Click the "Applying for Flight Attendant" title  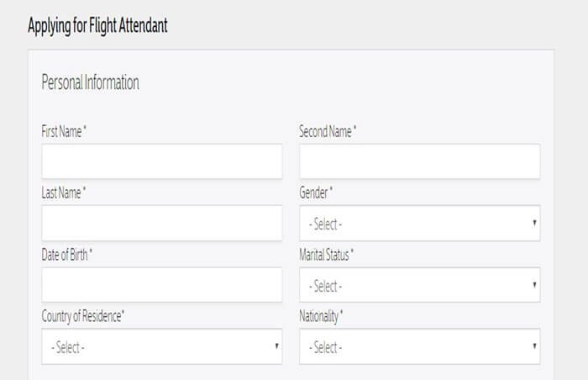[97, 25]
